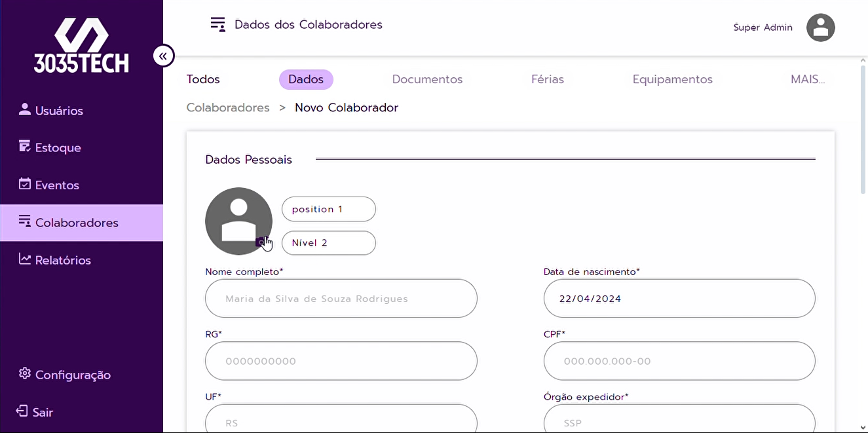Image resolution: width=868 pixels, height=433 pixels.
Task: Select the UF field
Action: [x=341, y=419]
